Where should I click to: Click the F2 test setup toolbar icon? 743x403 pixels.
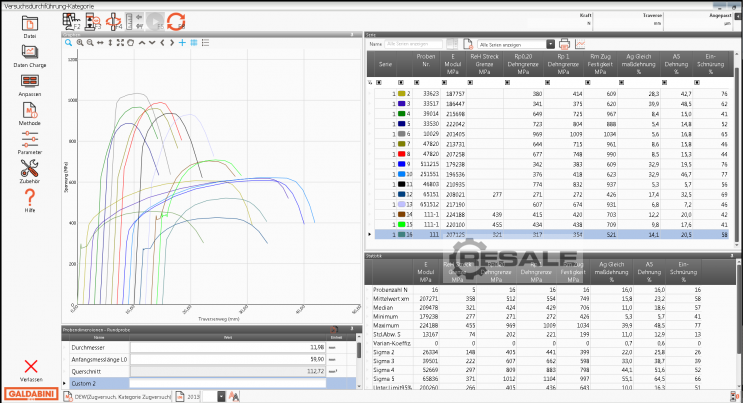[71, 20]
